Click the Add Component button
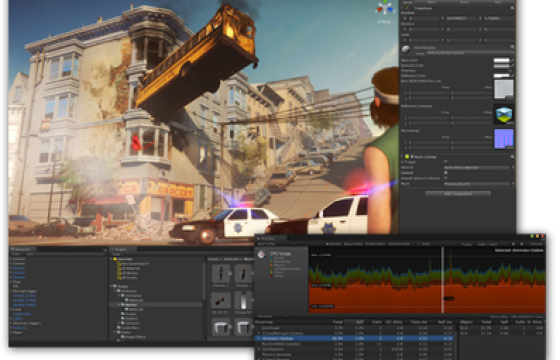The height and width of the screenshot is (360, 560). point(458,194)
